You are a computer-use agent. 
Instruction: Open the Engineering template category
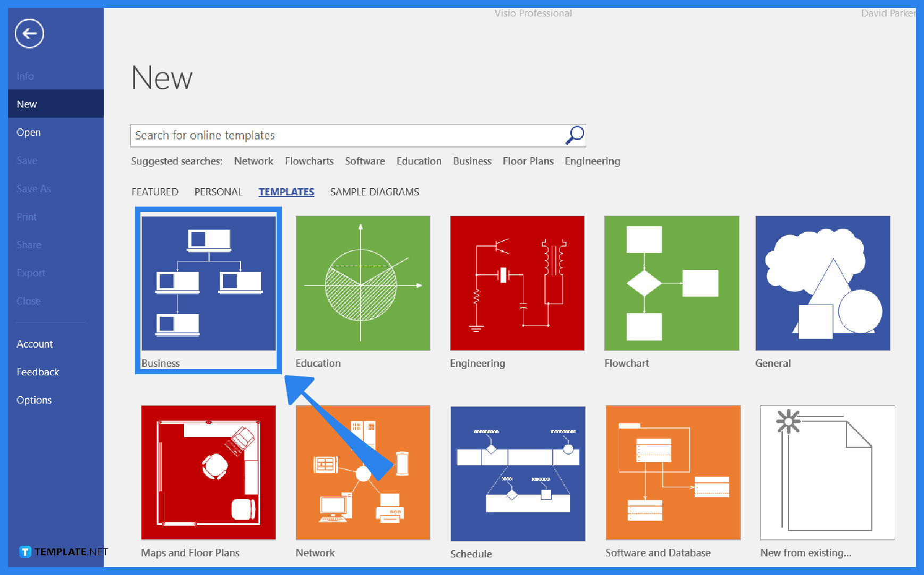click(x=517, y=283)
